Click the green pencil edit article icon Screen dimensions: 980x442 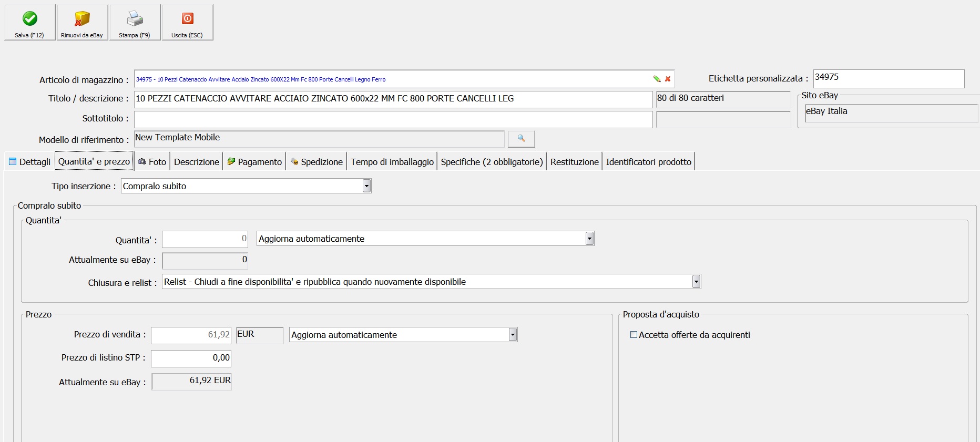pyautogui.click(x=657, y=79)
